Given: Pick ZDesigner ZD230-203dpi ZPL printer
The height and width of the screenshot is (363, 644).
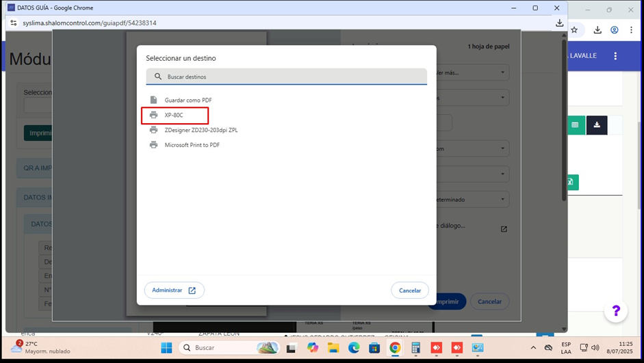Looking at the screenshot, I should tap(201, 130).
